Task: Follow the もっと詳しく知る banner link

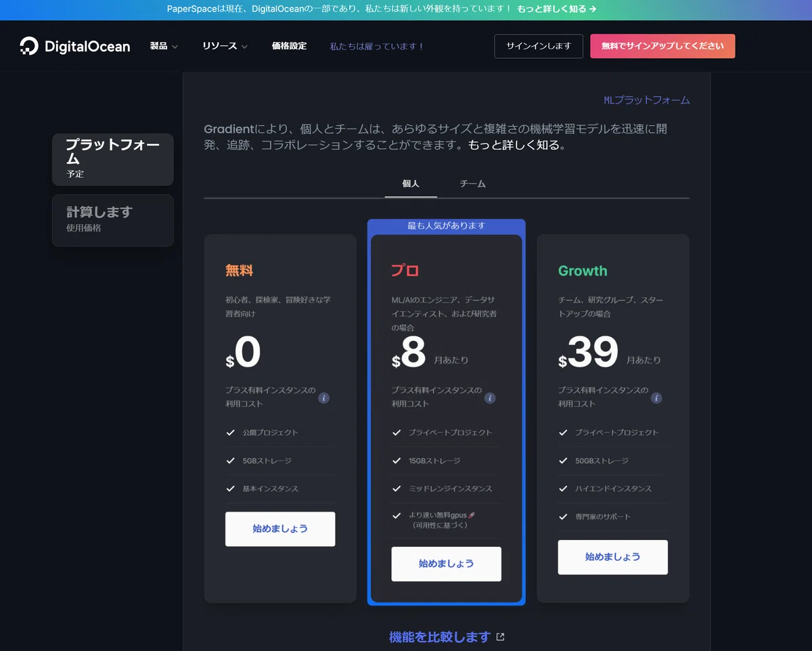Action: tap(556, 9)
